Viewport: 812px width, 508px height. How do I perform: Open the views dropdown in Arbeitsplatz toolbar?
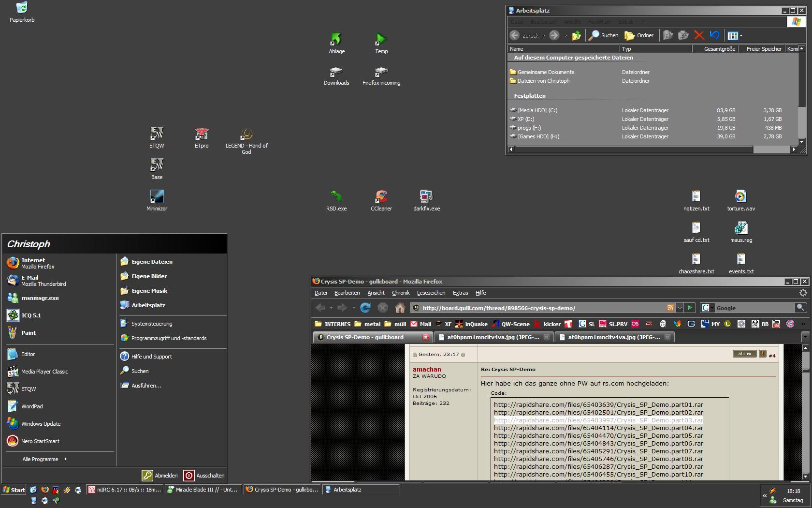(741, 36)
